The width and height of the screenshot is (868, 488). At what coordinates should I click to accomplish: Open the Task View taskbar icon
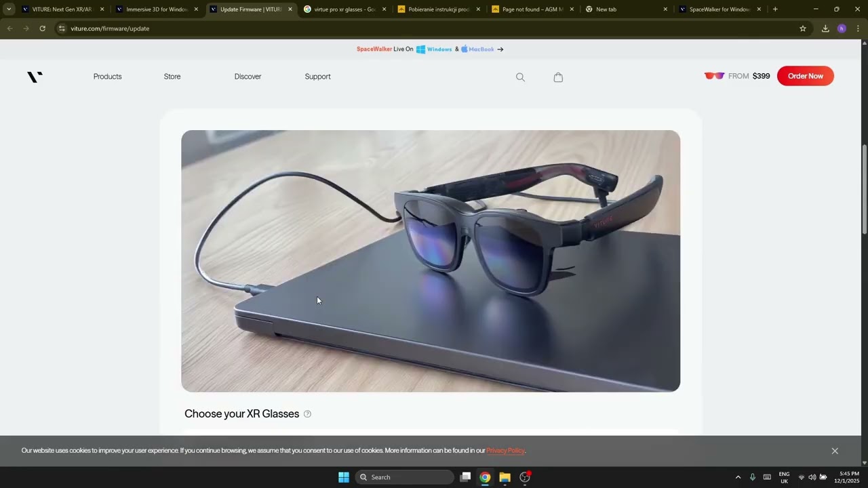pos(465,477)
